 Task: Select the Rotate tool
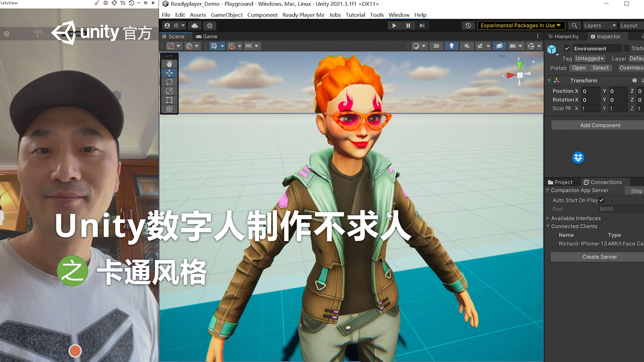pos(169,82)
